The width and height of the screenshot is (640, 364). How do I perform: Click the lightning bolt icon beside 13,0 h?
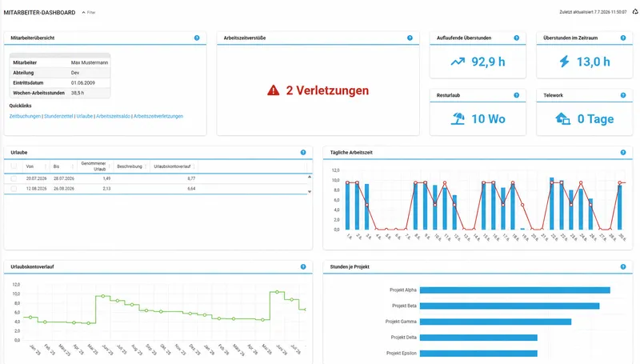point(564,62)
